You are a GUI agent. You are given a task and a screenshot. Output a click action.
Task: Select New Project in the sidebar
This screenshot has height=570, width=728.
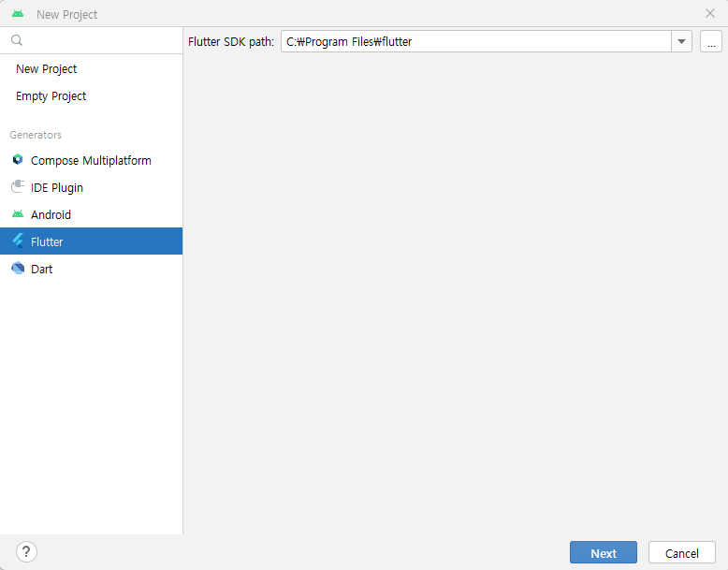(91, 68)
